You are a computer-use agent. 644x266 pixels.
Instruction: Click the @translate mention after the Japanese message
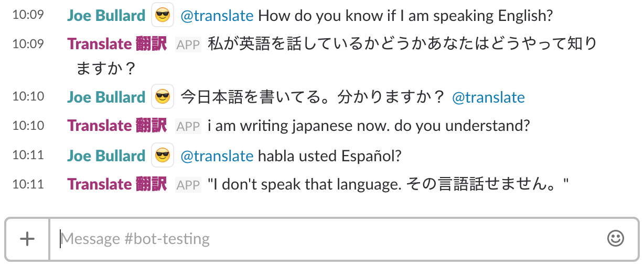click(x=488, y=97)
